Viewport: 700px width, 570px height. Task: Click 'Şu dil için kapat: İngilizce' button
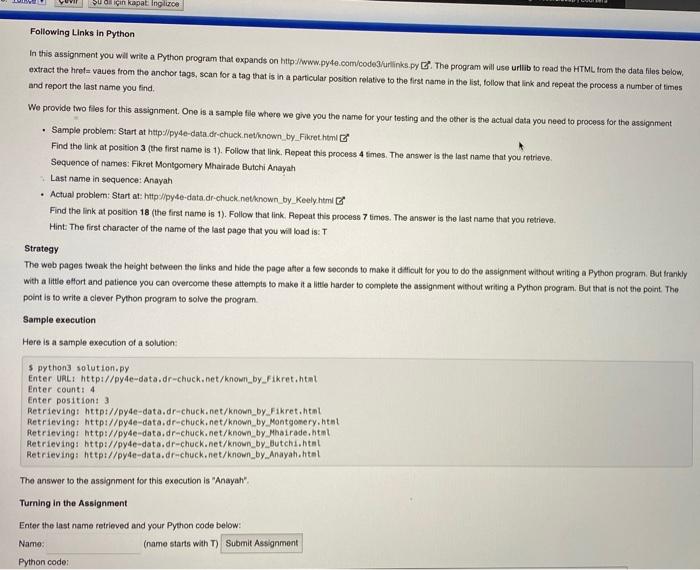tap(136, 4)
